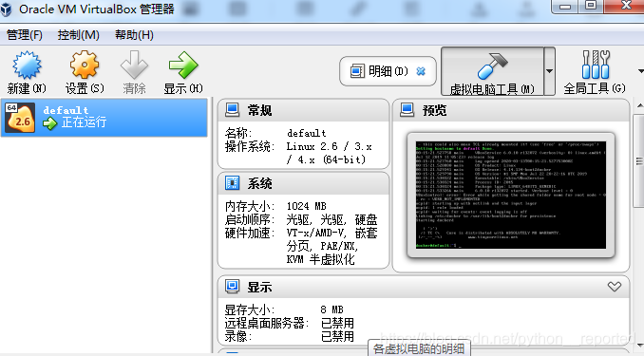Click boot order value '光驱, 光驱, 硬盘'

click(331, 219)
